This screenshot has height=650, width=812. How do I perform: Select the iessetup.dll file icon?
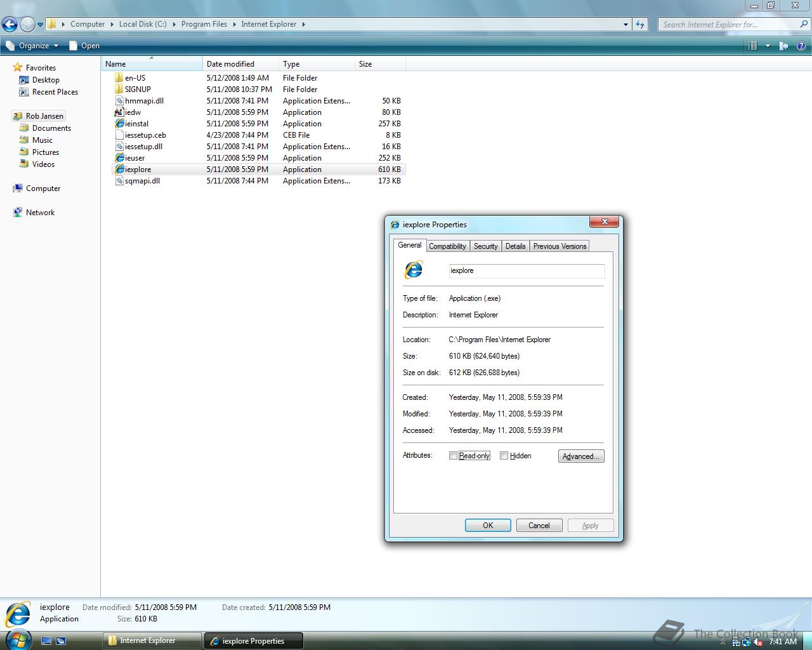[x=119, y=147]
